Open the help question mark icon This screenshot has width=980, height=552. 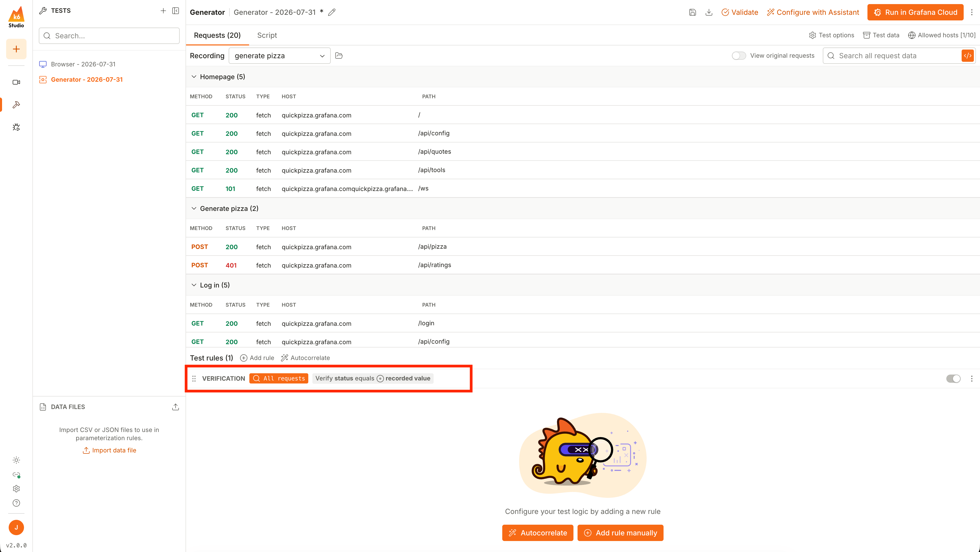click(x=16, y=503)
